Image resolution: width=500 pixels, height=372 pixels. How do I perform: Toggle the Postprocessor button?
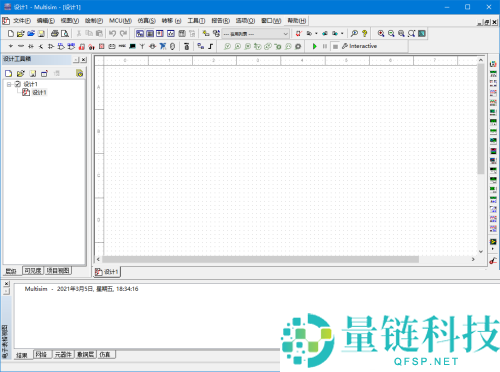182,33
